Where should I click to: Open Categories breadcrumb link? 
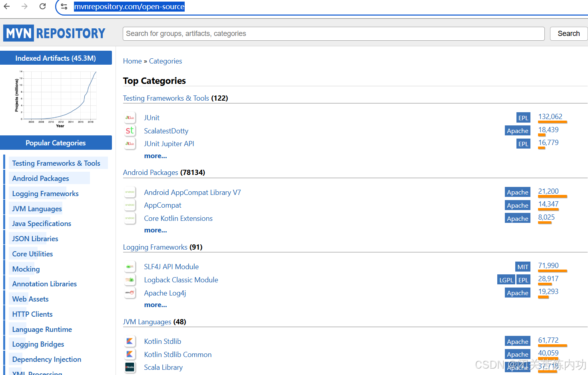[165, 61]
